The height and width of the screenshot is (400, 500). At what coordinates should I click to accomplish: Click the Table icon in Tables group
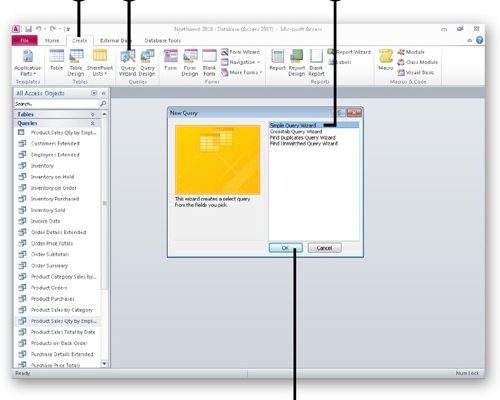(57, 60)
